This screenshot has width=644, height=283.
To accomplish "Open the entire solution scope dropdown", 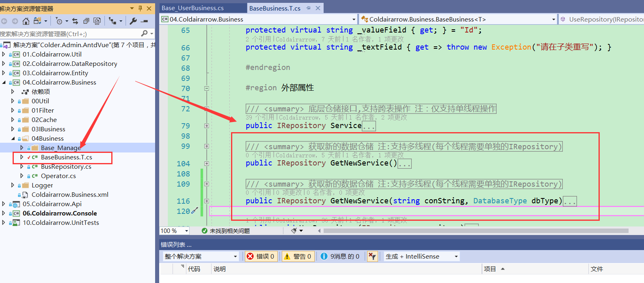I will point(235,256).
